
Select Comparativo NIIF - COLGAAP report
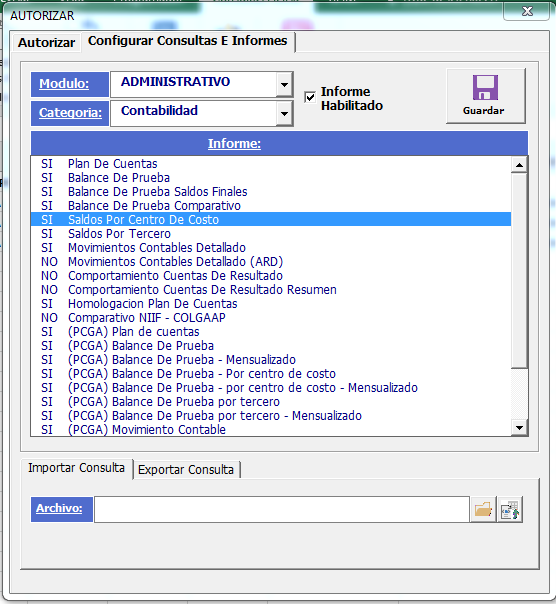(271, 318)
